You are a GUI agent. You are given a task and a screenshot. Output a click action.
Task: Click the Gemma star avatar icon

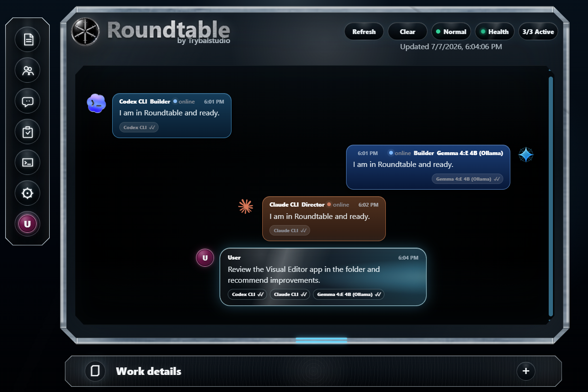pyautogui.click(x=526, y=155)
